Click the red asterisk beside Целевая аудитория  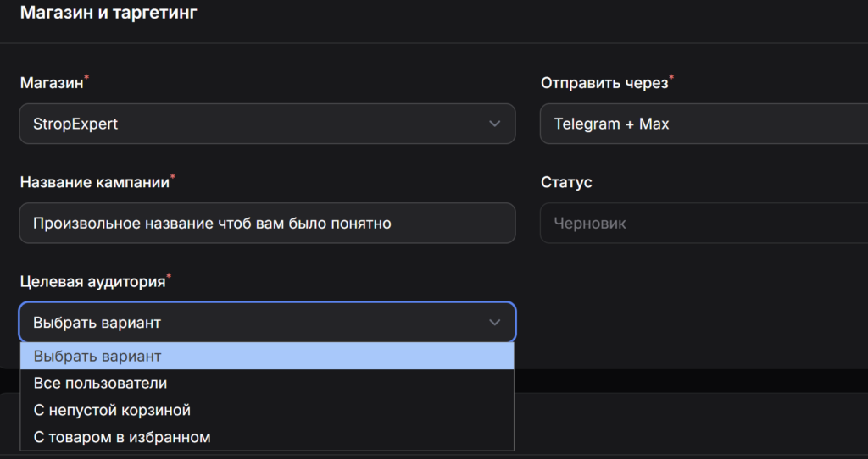point(168,276)
